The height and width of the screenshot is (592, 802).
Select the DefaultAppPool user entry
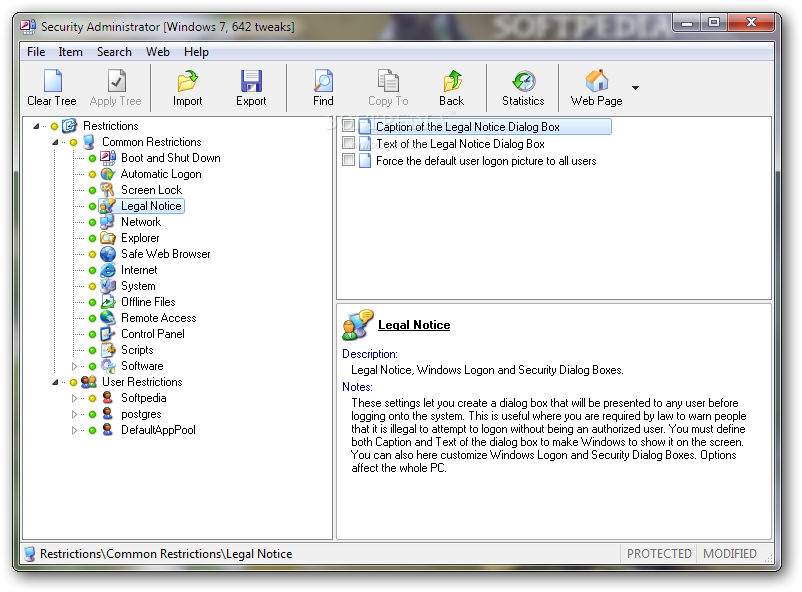pyautogui.click(x=158, y=430)
